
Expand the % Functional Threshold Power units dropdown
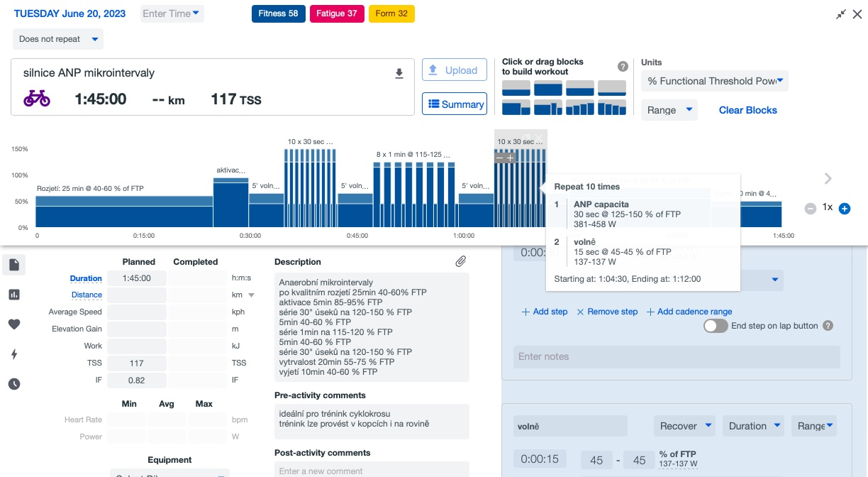pos(715,81)
